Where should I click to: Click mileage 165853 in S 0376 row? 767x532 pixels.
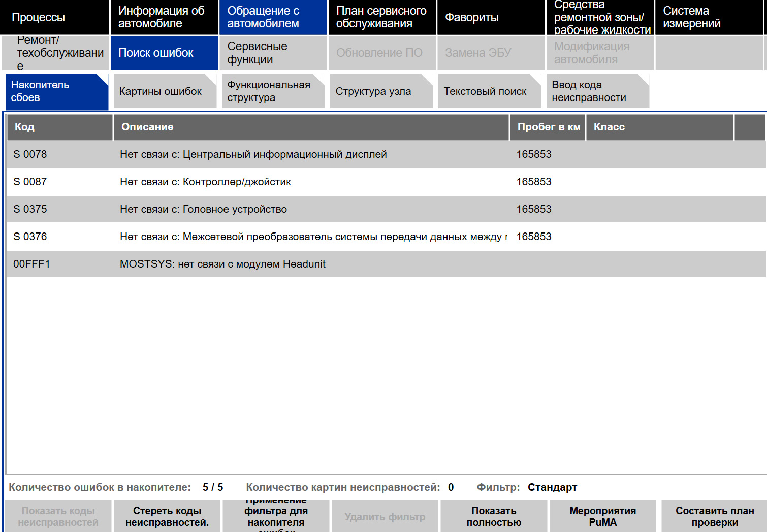534,237
